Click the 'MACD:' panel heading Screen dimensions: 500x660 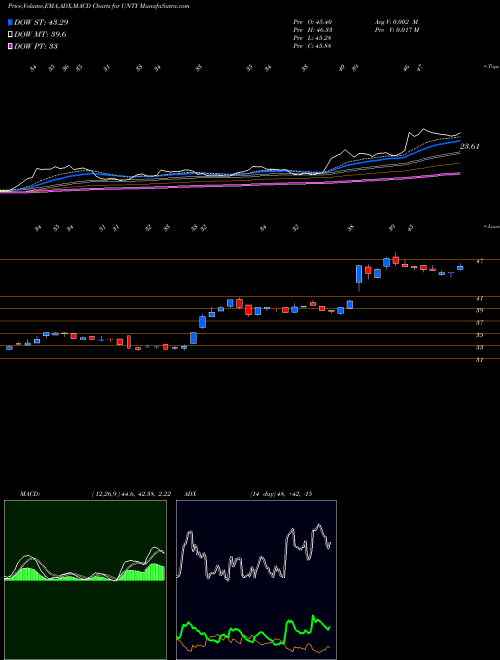[x=30, y=494]
